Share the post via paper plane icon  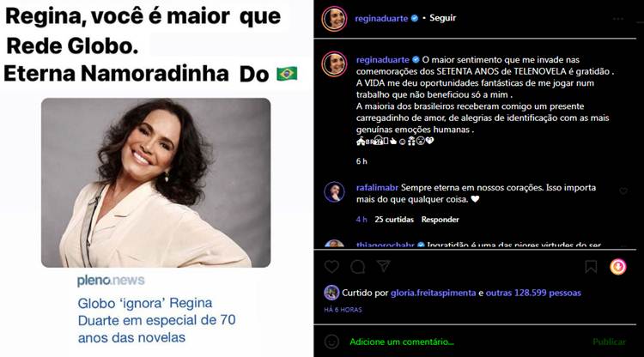[x=383, y=267]
